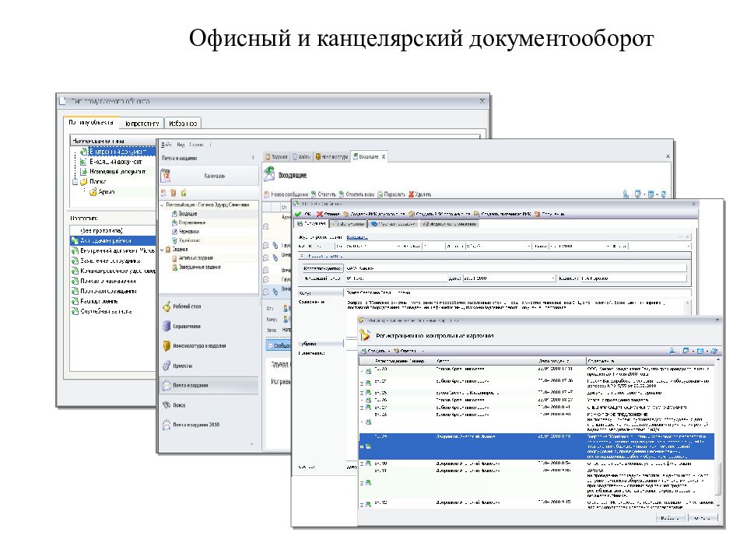Select the highlighted blue registration card row
This screenshot has width=747, height=560.
point(536,446)
